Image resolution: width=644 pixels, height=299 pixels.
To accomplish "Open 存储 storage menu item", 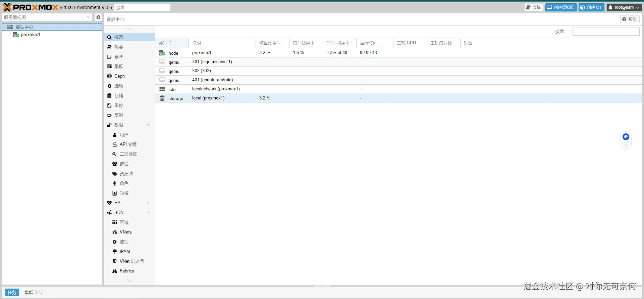I will [x=129, y=96].
